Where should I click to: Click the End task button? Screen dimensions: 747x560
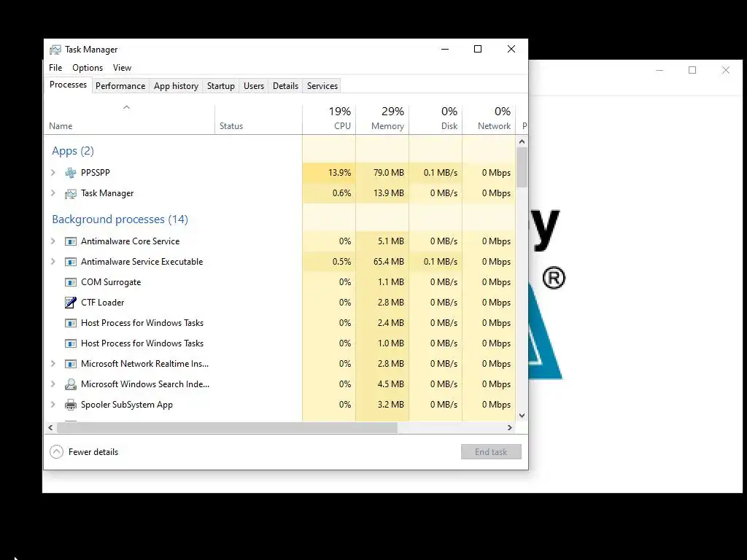click(x=491, y=452)
